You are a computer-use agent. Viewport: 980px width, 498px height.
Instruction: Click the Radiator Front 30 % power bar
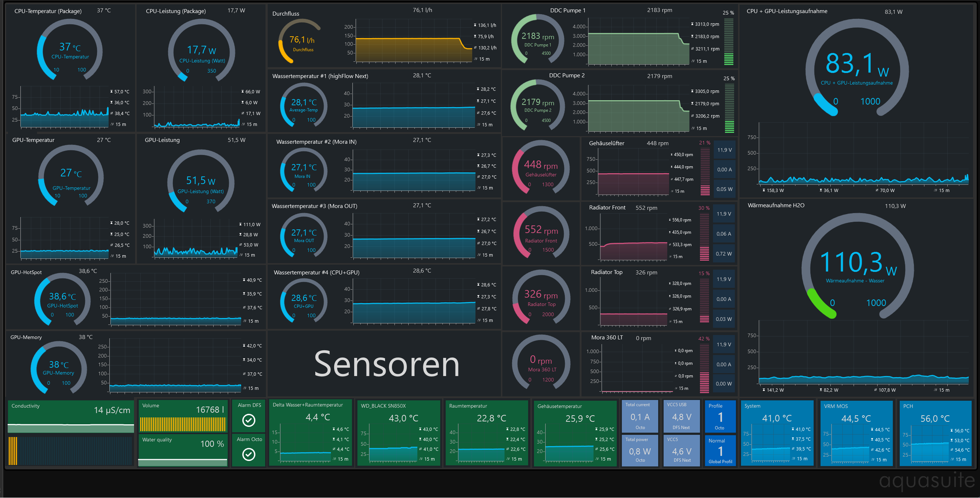(704, 236)
